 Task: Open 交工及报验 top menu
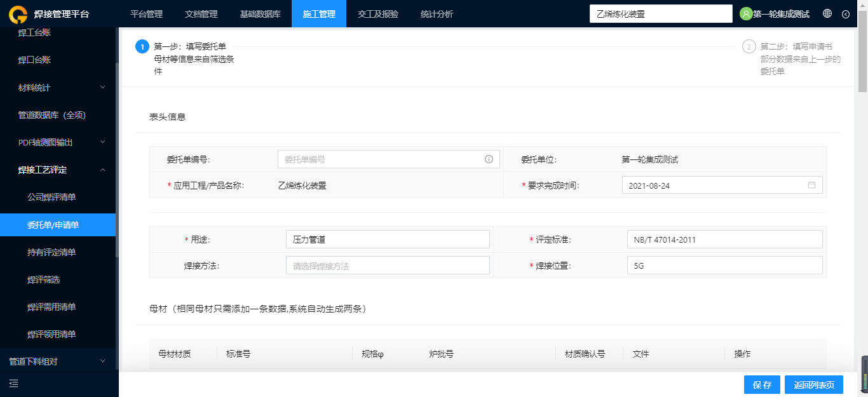pyautogui.click(x=377, y=14)
